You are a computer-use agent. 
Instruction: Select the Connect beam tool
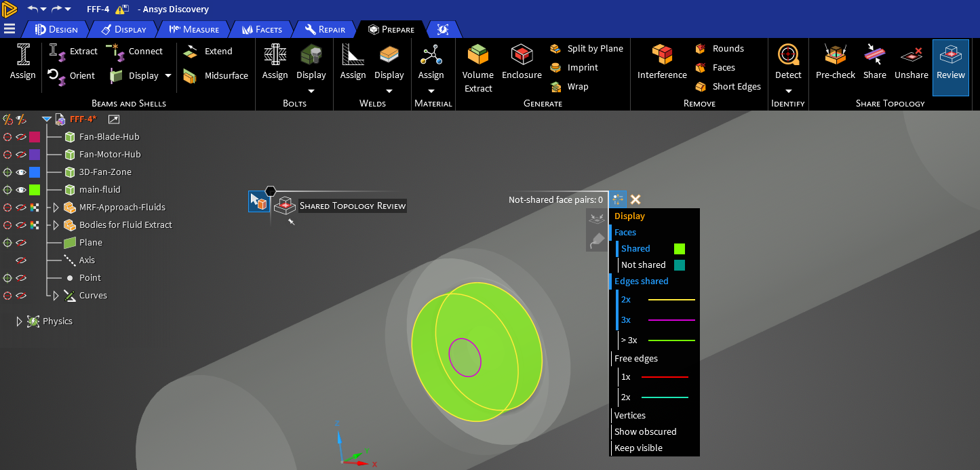135,51
